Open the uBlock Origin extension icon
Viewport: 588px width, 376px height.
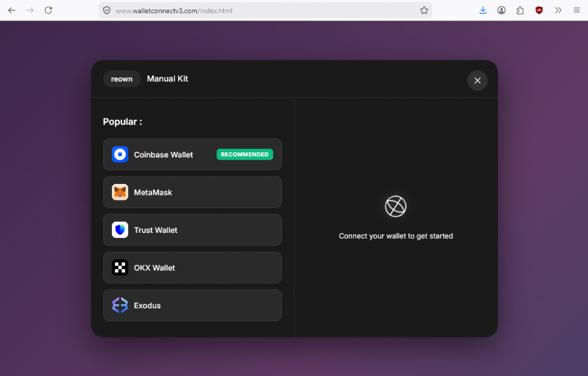(539, 10)
